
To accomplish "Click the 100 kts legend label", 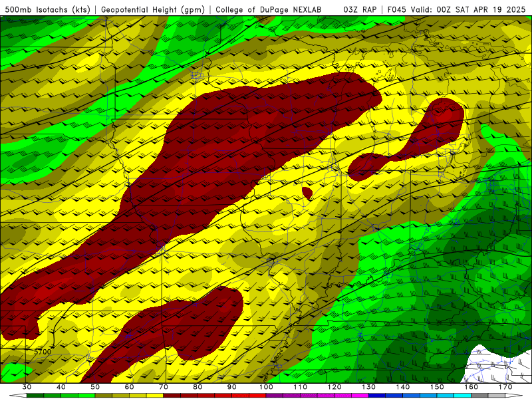I will click(266, 387).
